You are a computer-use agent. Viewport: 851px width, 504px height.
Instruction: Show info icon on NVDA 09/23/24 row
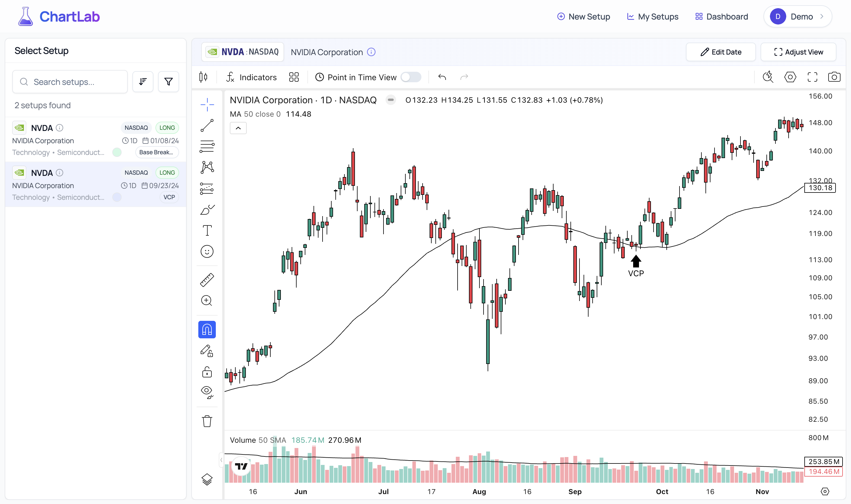coord(59,173)
